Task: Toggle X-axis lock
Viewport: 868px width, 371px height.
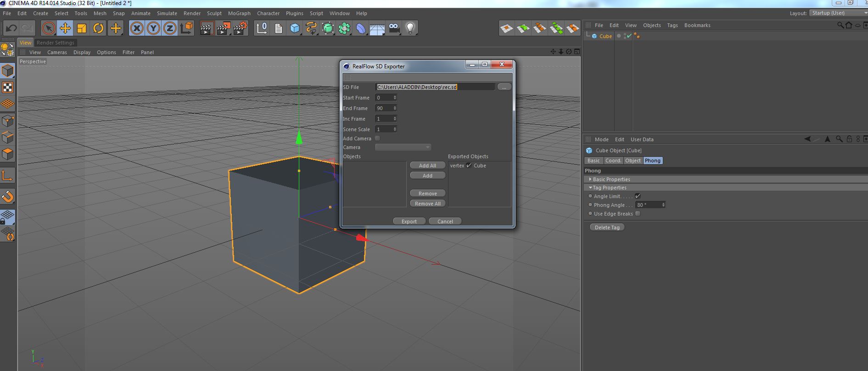Action: coord(136,28)
